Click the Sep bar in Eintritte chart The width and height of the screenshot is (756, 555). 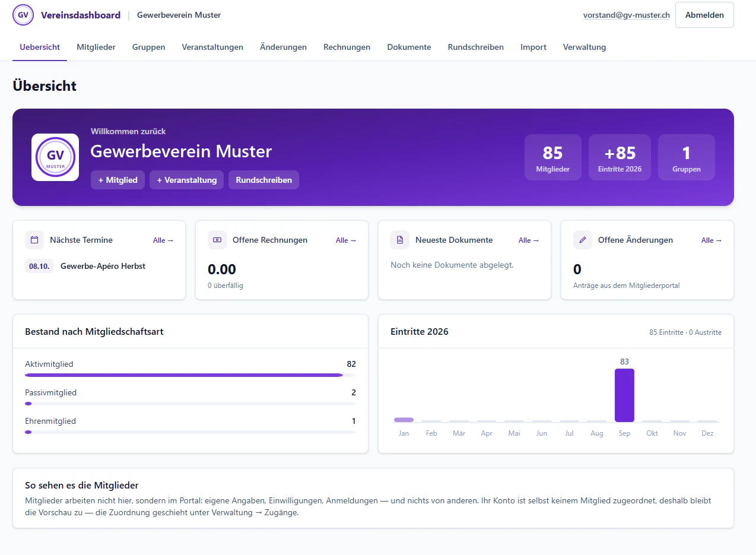[x=624, y=395]
